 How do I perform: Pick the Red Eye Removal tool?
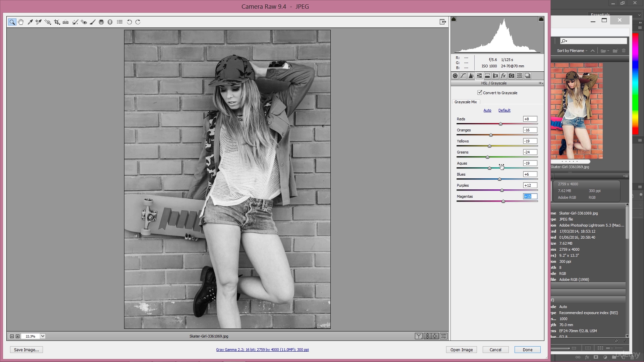[x=84, y=22]
